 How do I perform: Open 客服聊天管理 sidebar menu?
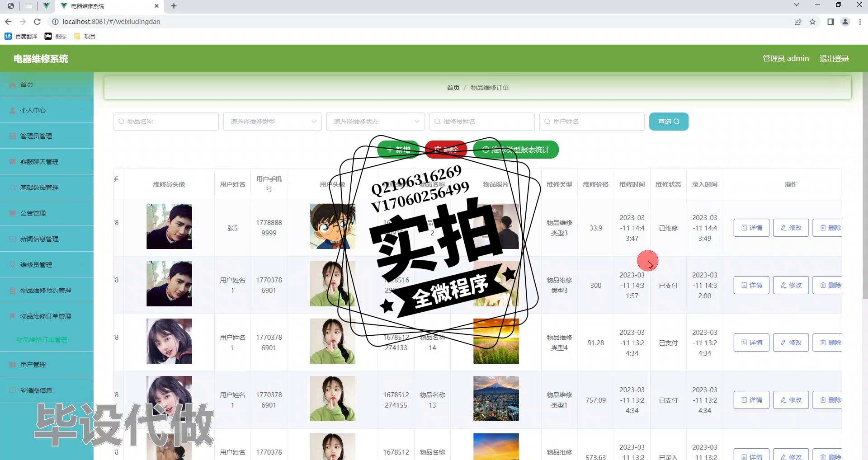point(47,162)
